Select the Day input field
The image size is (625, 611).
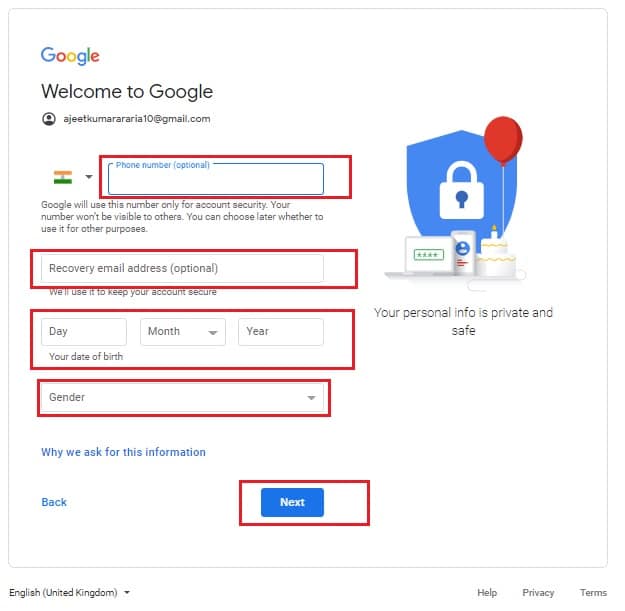point(84,332)
